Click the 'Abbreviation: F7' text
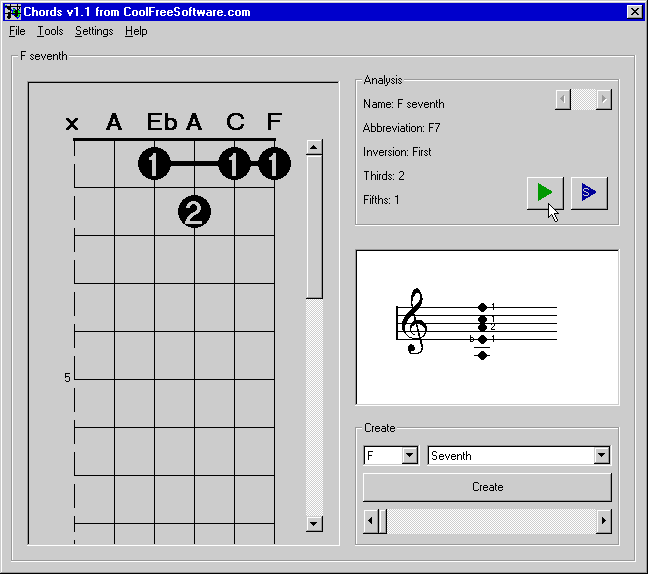Screen dimensions: 648x574 pos(401,128)
